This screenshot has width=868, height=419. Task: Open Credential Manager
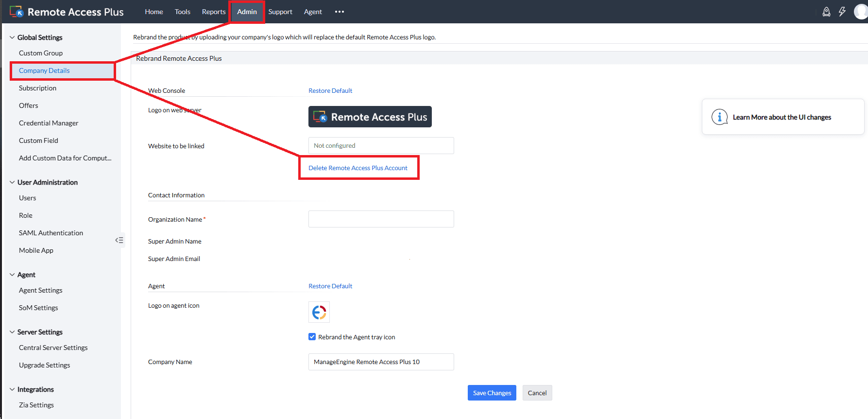click(x=49, y=123)
